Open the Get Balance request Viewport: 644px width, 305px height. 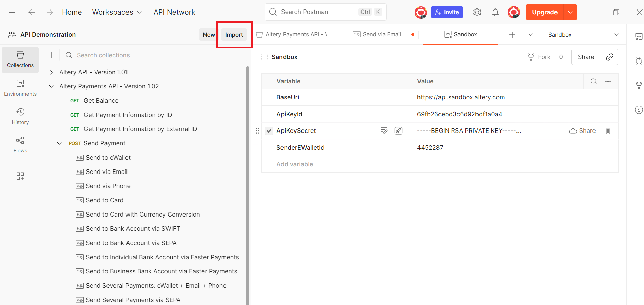tap(101, 101)
